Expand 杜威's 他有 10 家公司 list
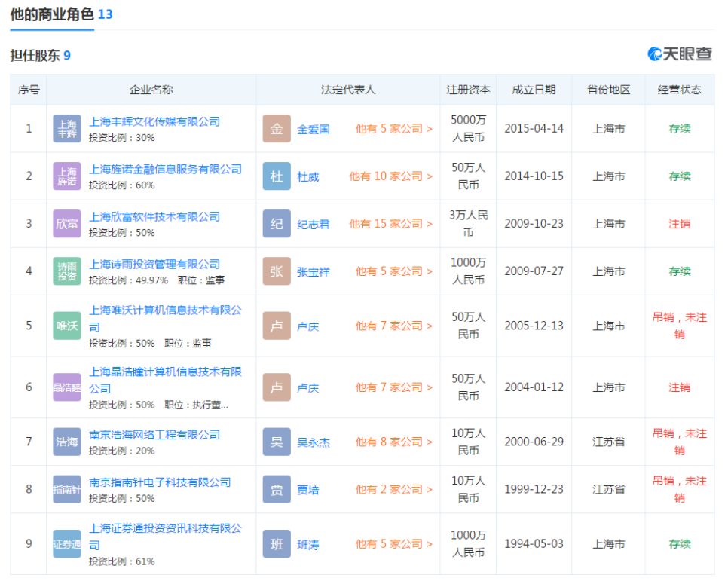Image resolution: width=728 pixels, height=581 pixels. (390, 176)
